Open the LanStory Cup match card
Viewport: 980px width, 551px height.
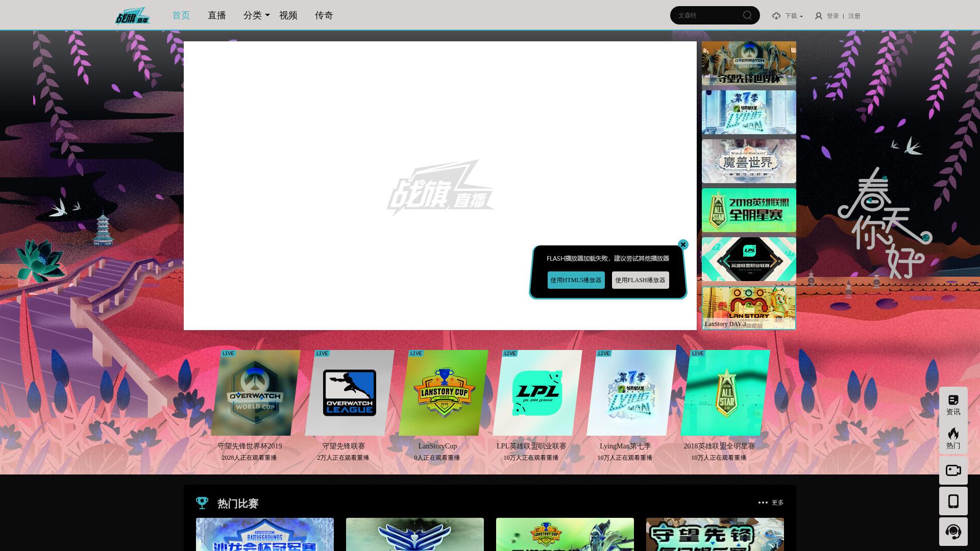click(x=565, y=534)
